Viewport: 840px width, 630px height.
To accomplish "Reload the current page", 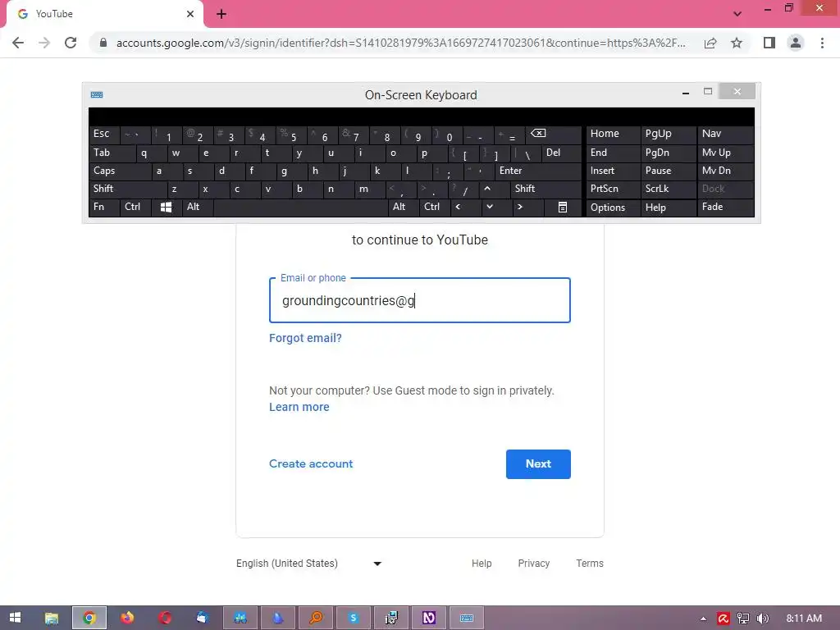I will pos(71,43).
